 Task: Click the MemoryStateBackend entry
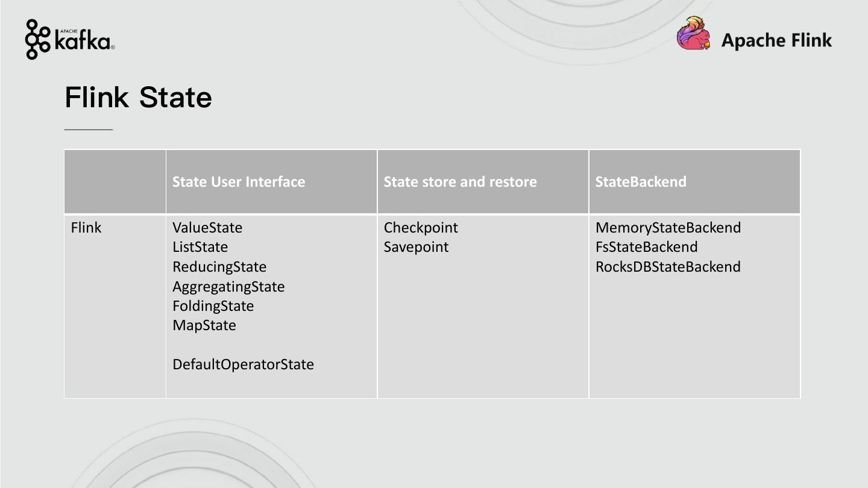pos(668,228)
